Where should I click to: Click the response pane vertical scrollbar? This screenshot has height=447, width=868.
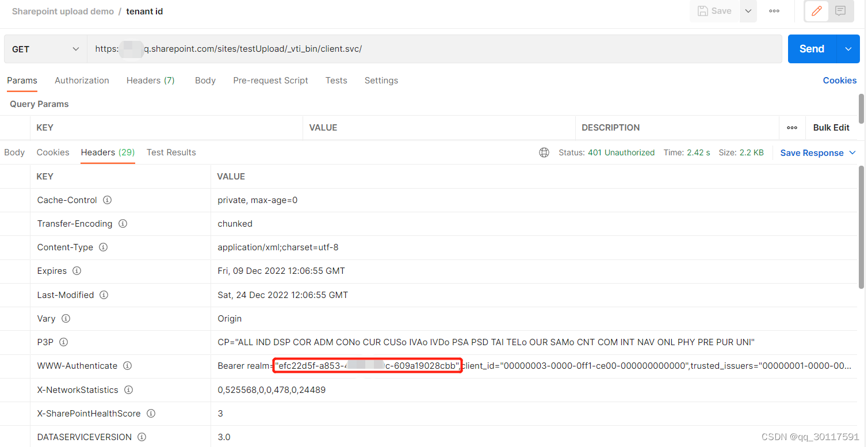click(861, 227)
